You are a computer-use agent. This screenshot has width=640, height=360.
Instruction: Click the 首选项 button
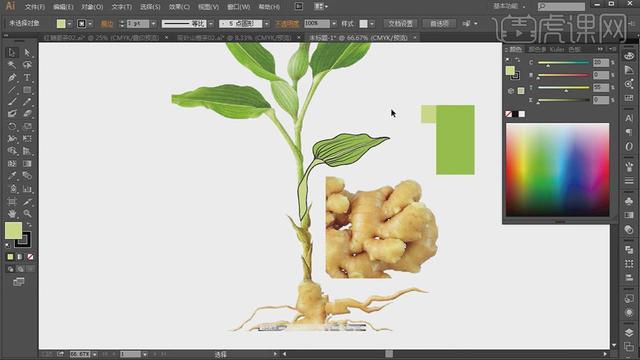[x=439, y=24]
